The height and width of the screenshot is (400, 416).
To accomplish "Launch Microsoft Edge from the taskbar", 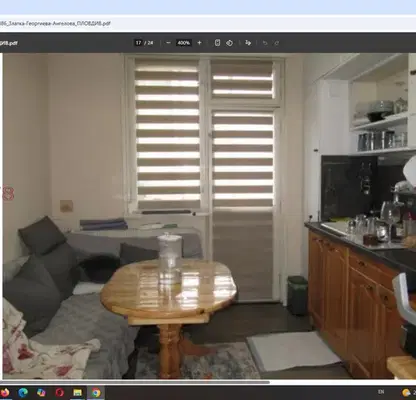I will [23, 392].
